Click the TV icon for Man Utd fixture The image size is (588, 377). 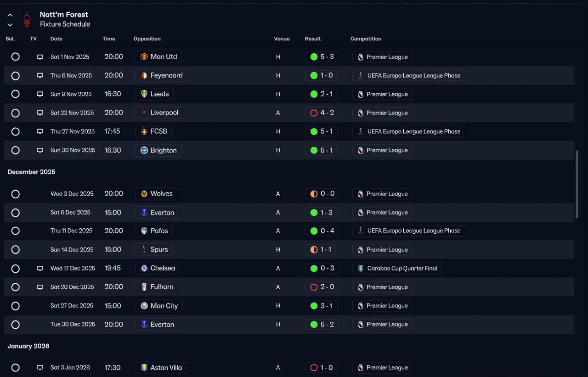point(40,57)
